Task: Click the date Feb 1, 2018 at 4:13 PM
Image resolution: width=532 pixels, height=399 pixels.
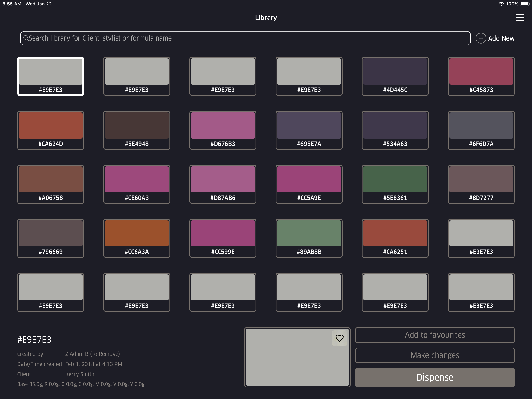Action: (x=93, y=364)
